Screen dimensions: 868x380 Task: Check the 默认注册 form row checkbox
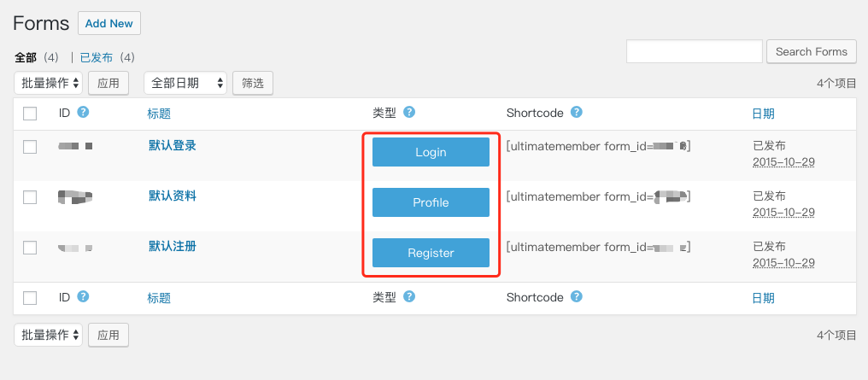tap(30, 248)
